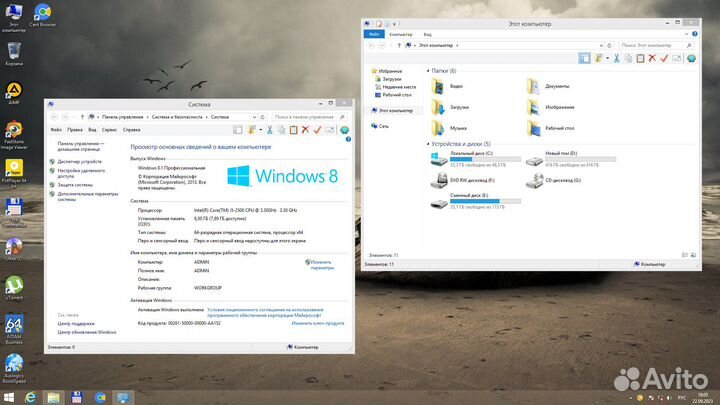Expand the organize dropdown arrow in Система toolbar

click(x=260, y=130)
